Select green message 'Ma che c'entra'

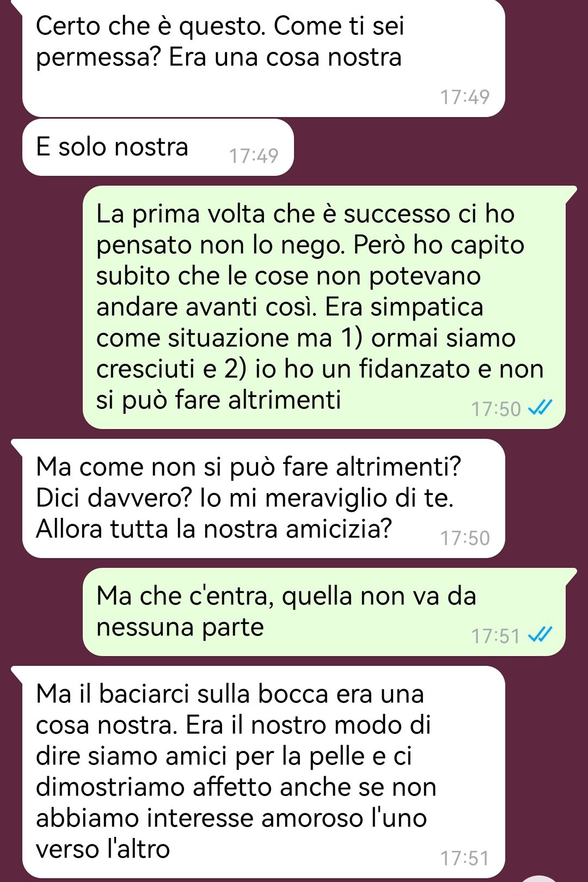tap(324, 612)
